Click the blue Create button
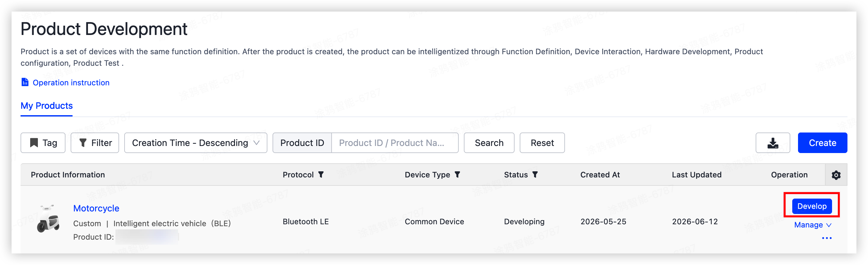Screen dimensions: 868x265 822,143
